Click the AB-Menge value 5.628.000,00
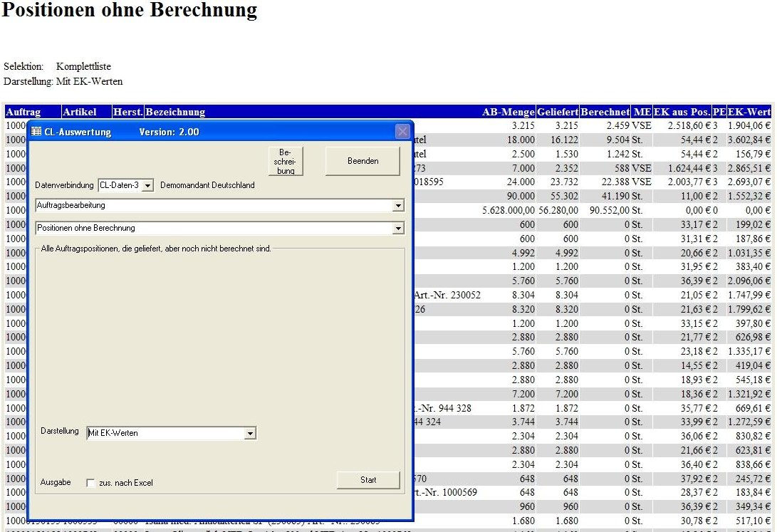777x532 pixels. pos(509,211)
